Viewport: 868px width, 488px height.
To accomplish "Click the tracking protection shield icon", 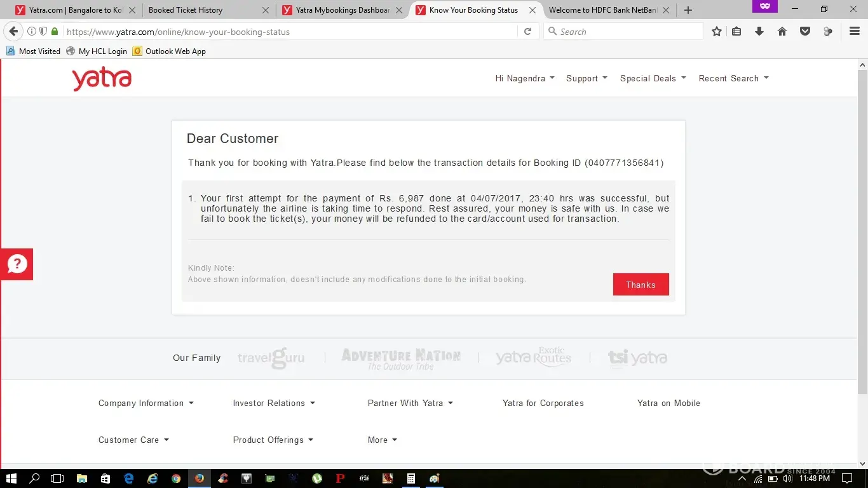I will click(x=43, y=32).
